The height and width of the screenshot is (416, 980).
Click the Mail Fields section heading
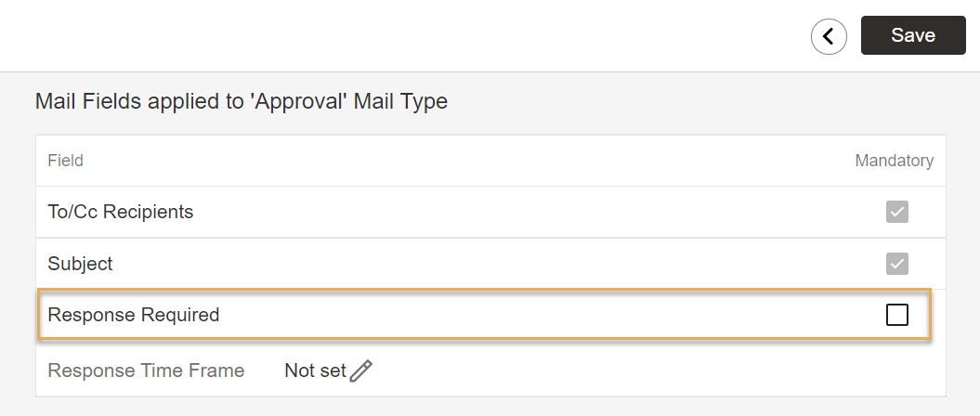242,101
